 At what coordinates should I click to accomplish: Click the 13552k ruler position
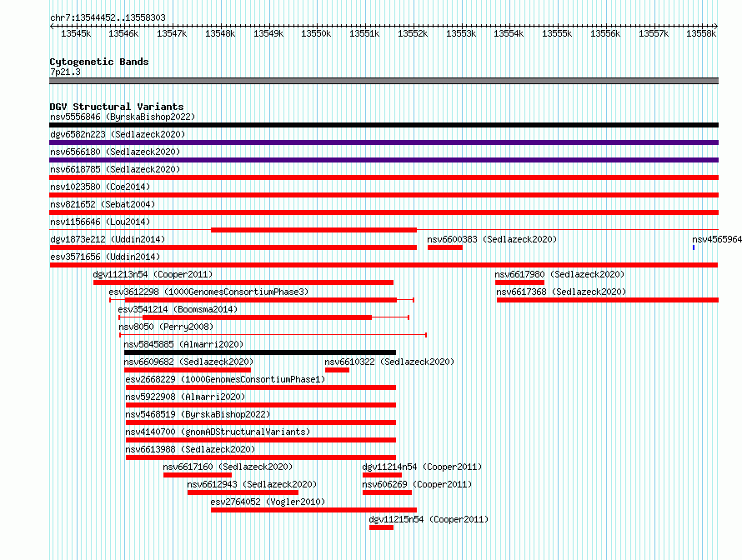click(413, 33)
